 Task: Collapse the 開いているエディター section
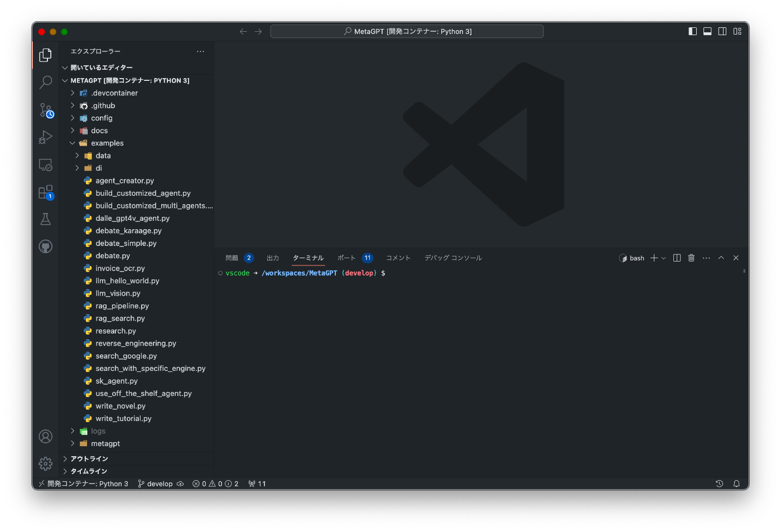pos(137,67)
